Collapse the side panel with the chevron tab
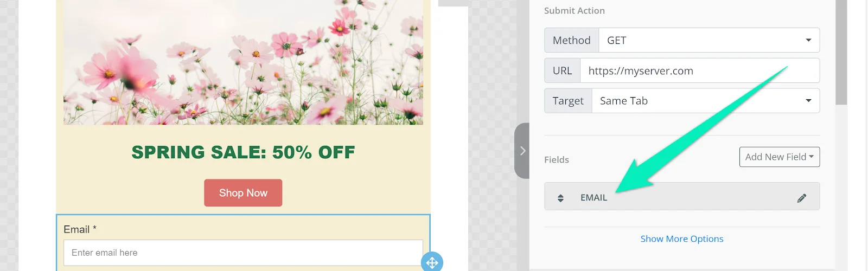This screenshot has height=271, width=868. [522, 151]
